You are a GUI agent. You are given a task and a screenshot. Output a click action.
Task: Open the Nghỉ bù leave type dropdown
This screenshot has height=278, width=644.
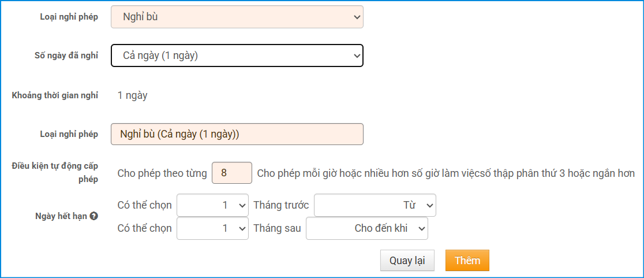[237, 17]
